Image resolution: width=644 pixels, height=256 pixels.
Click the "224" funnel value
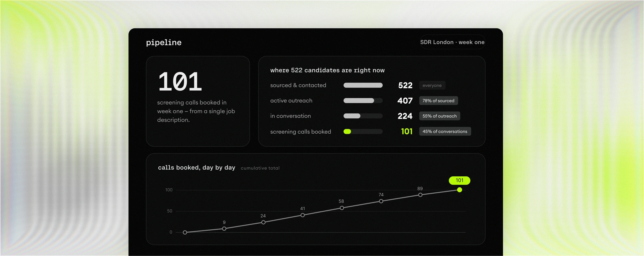pyautogui.click(x=405, y=116)
